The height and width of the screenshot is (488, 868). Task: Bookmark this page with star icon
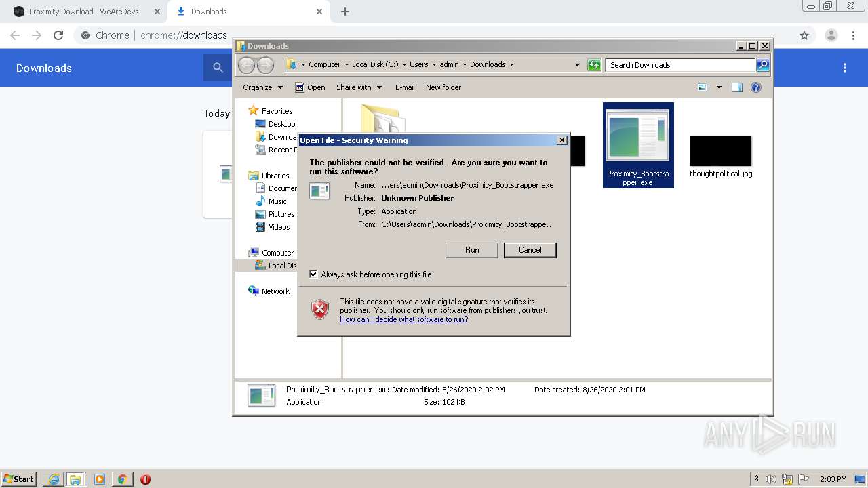[804, 35]
